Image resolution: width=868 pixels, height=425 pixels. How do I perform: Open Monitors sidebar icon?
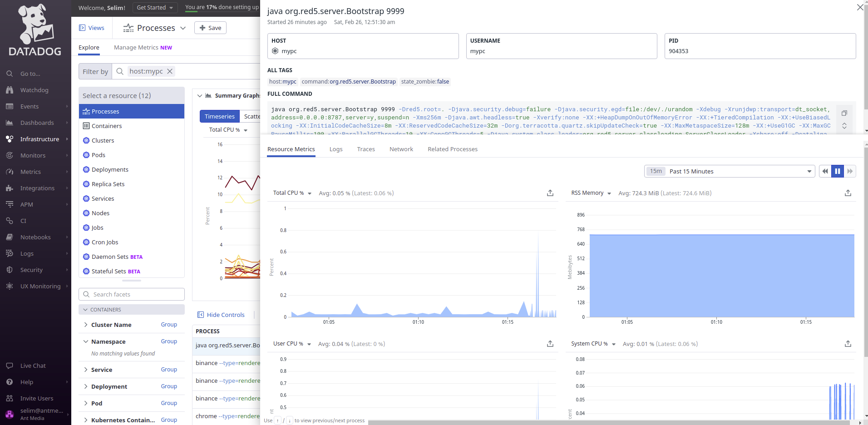click(10, 155)
